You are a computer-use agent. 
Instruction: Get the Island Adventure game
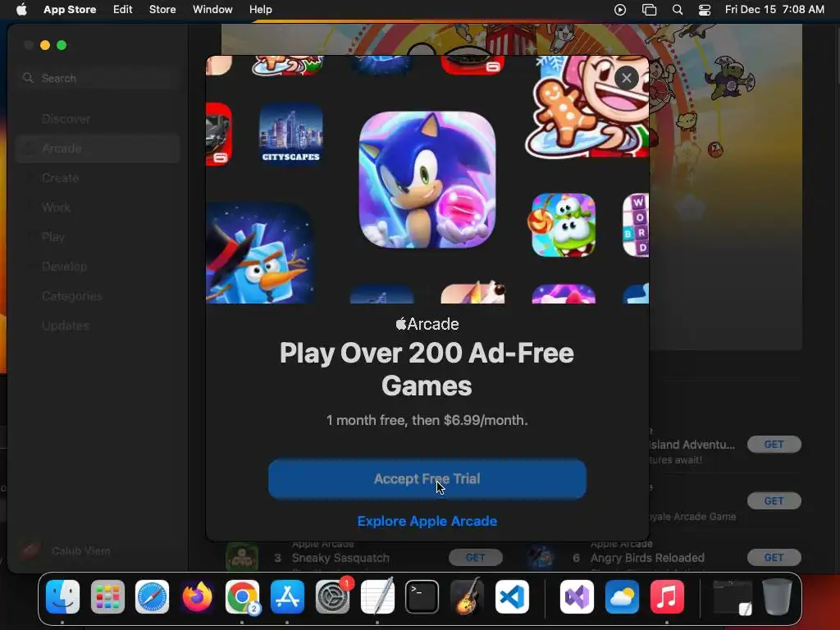point(774,444)
